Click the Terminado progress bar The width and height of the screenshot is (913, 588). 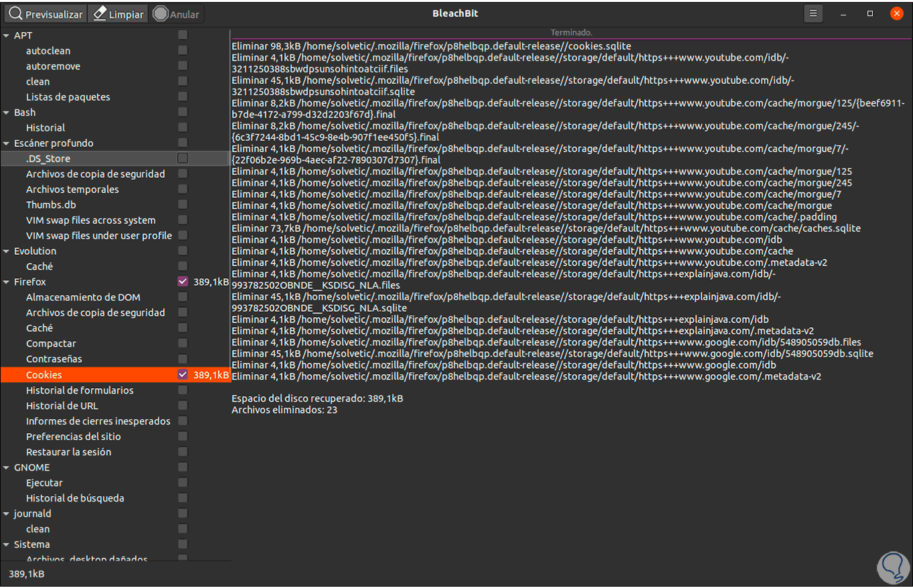[x=571, y=33]
